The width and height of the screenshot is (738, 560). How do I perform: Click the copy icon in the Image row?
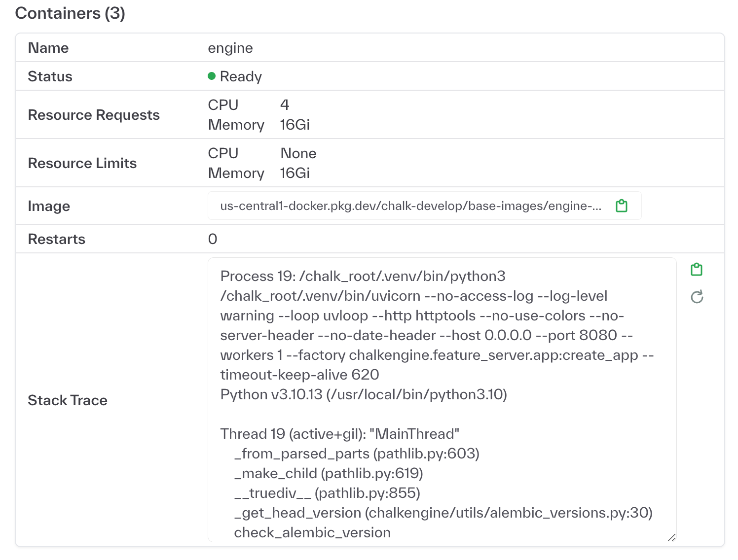coord(621,206)
